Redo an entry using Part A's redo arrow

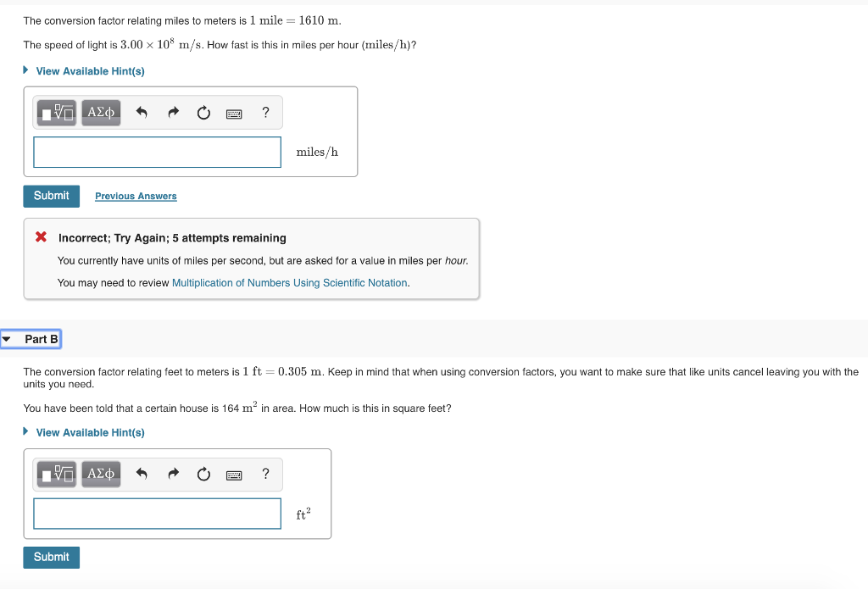(x=173, y=112)
